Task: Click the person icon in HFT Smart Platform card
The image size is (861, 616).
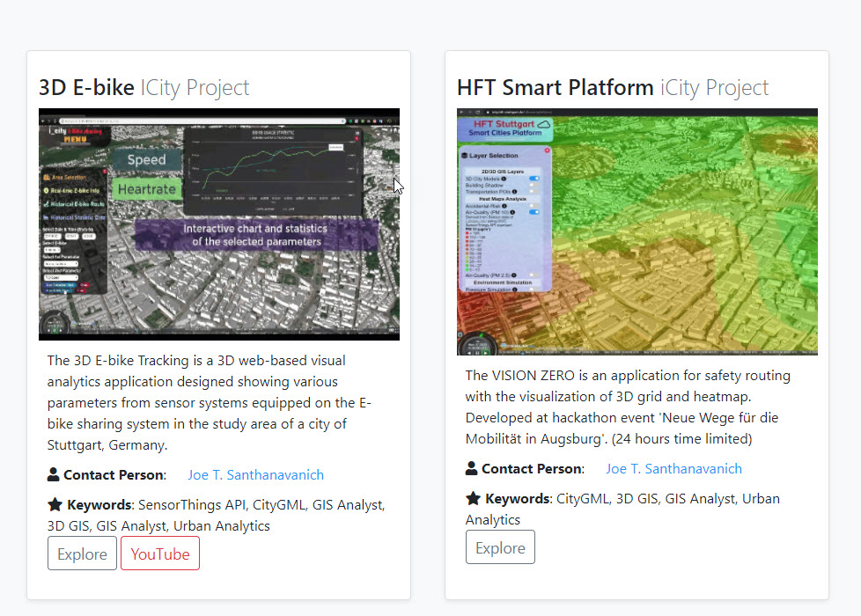Action: [471, 468]
